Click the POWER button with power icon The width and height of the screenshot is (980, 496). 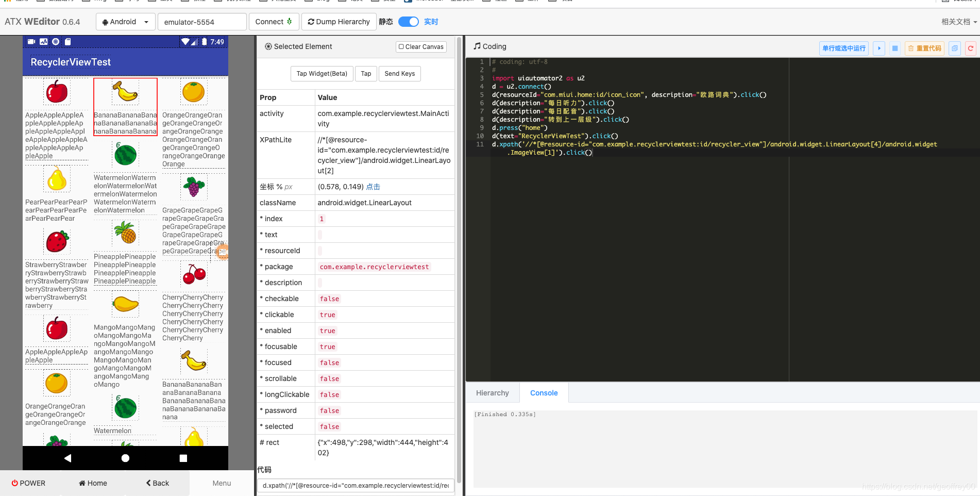[x=29, y=483]
